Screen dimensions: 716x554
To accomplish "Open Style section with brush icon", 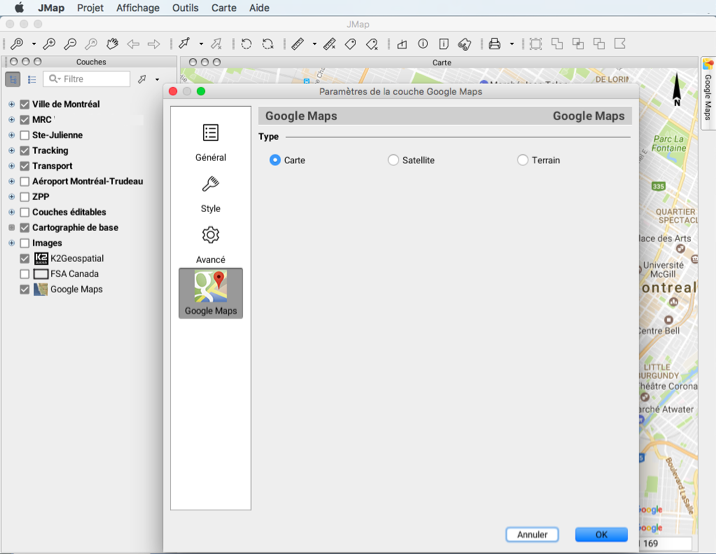I will 211,195.
